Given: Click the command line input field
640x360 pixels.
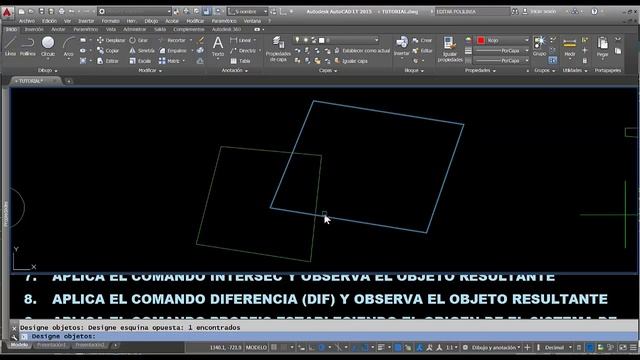Looking at the screenshot, I should coord(328,336).
